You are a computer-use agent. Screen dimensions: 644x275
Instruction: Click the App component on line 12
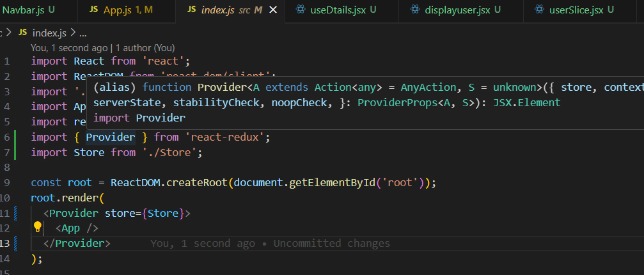pos(70,228)
